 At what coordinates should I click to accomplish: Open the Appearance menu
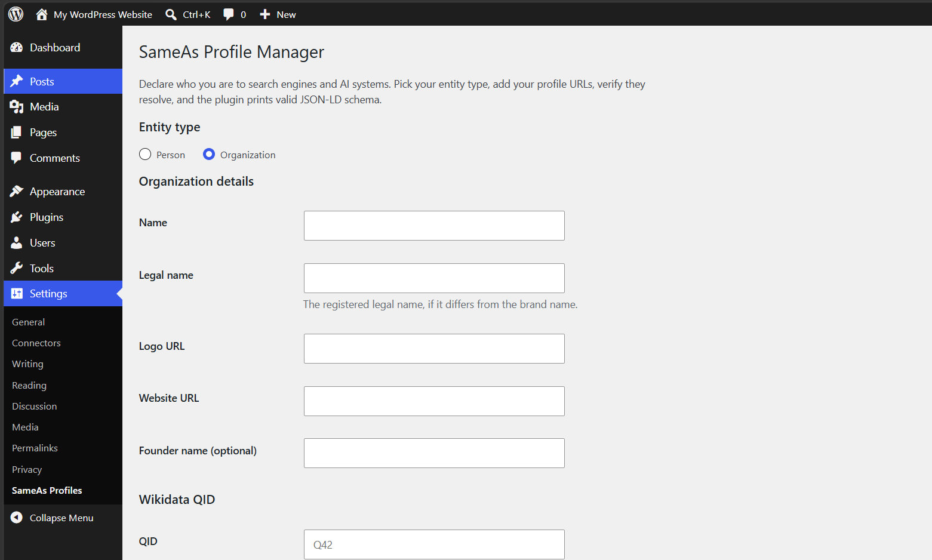(57, 192)
